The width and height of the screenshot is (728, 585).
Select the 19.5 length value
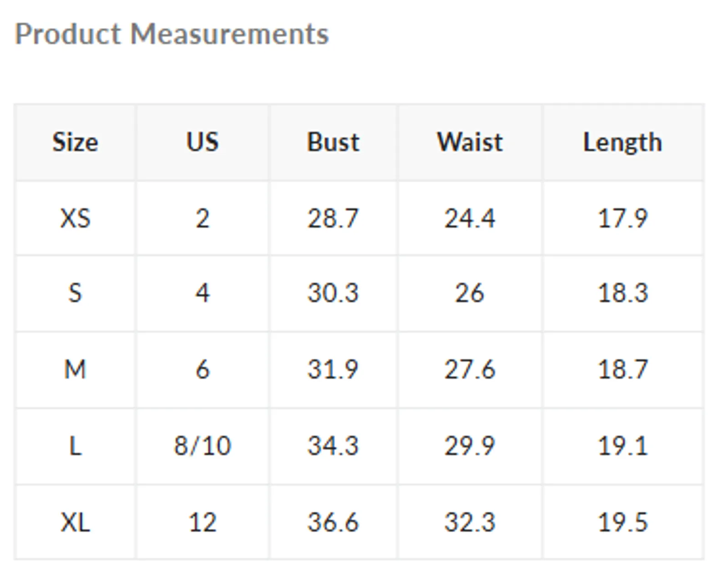[x=622, y=522]
